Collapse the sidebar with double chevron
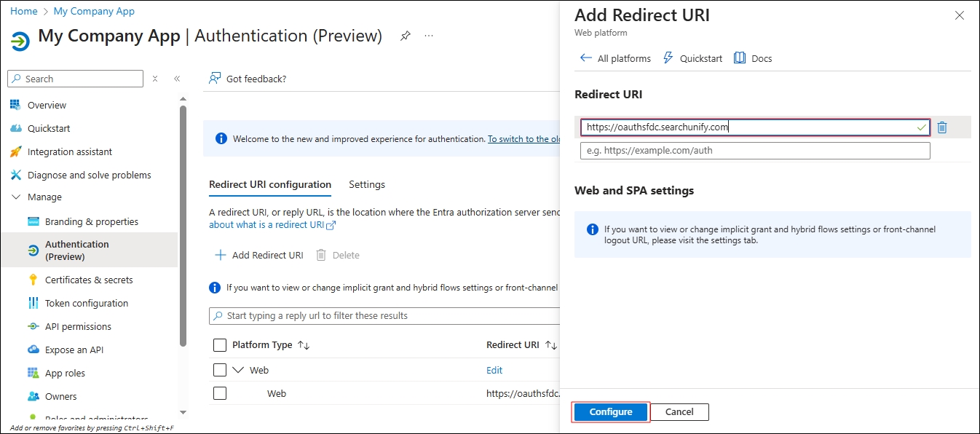 [177, 79]
